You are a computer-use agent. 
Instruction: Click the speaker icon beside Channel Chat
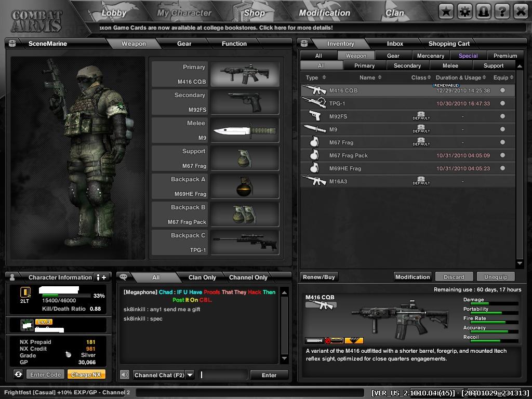click(x=125, y=375)
